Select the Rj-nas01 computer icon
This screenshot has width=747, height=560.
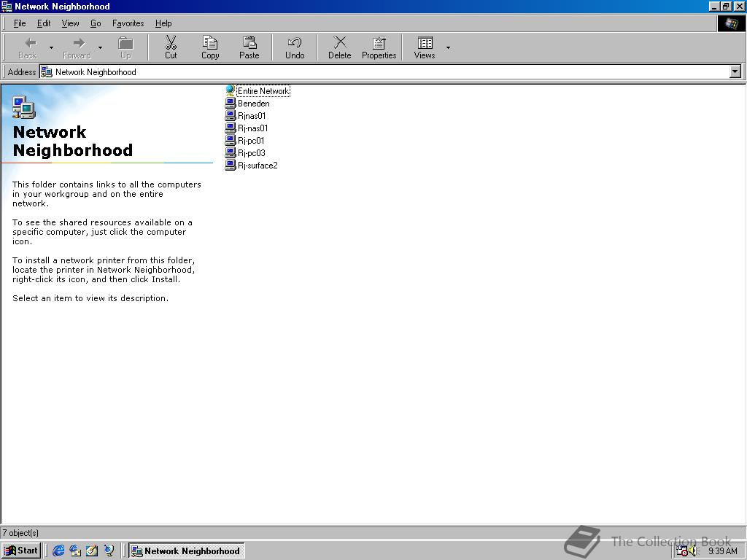[231, 128]
